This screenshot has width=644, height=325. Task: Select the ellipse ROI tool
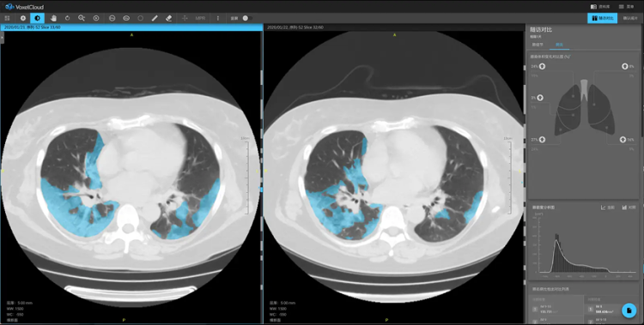click(126, 18)
